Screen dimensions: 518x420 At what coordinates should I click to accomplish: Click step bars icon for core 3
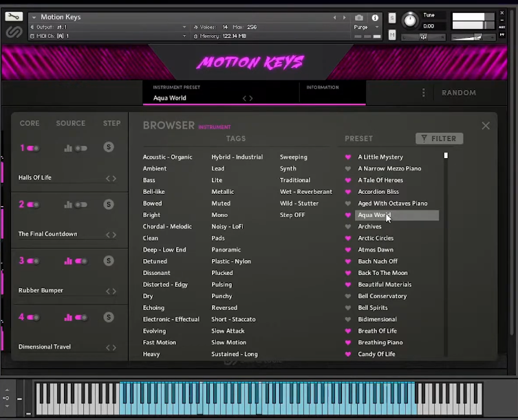68,261
